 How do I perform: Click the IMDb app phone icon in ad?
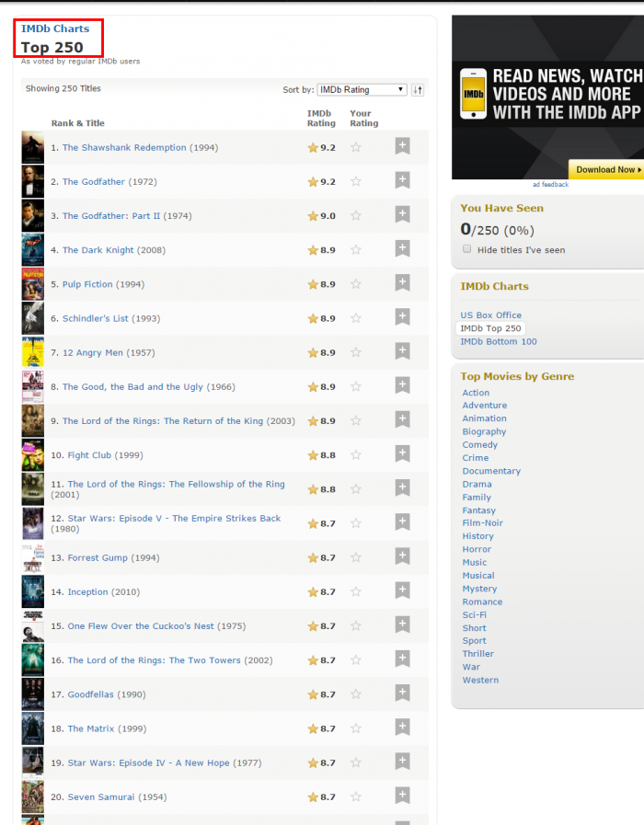474,94
